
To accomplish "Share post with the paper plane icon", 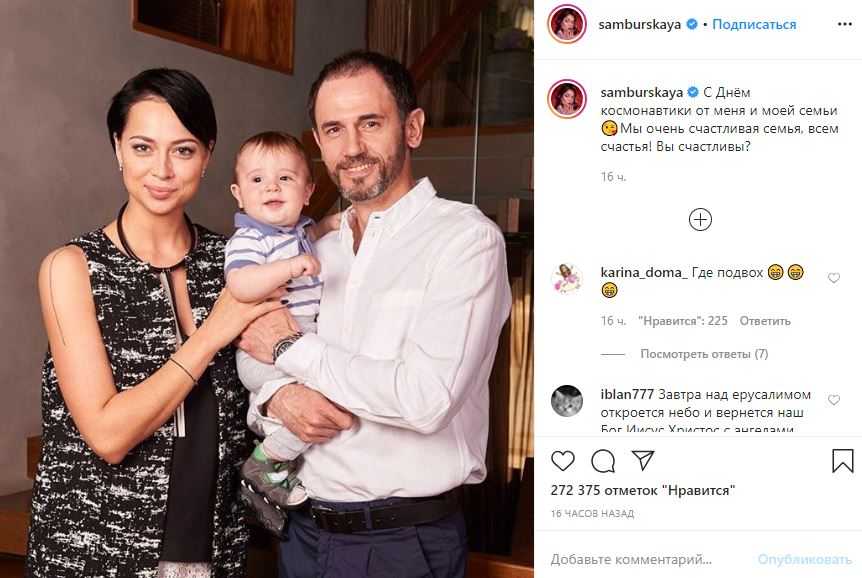I will [x=643, y=460].
